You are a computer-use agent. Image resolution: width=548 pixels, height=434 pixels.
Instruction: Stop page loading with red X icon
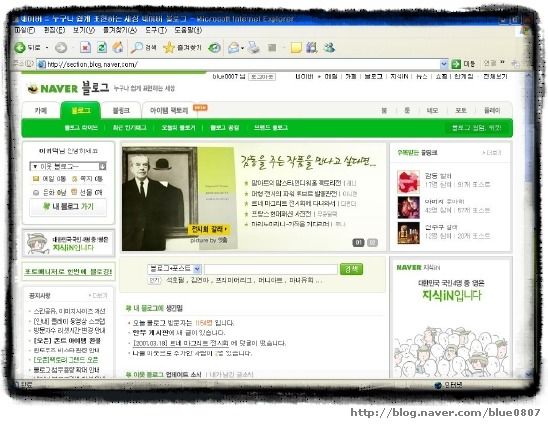tap(85, 48)
